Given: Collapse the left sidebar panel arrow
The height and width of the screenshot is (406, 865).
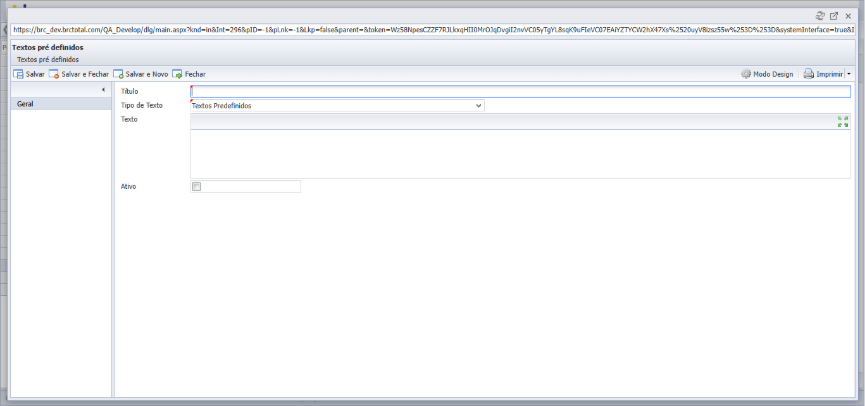Looking at the screenshot, I should pos(104,89).
